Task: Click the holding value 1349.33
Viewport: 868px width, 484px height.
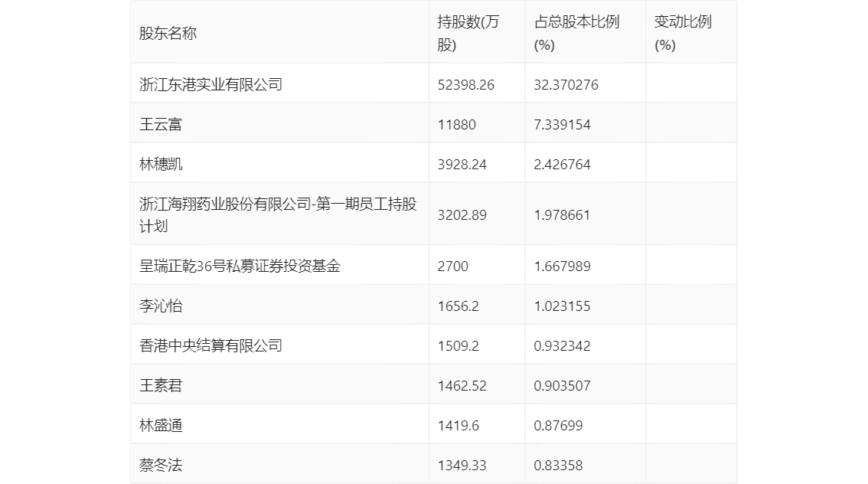Action: click(462, 466)
